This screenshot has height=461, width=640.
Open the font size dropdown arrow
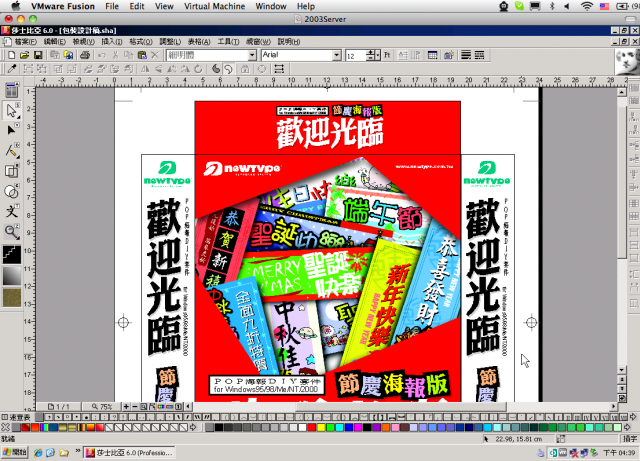[378, 55]
